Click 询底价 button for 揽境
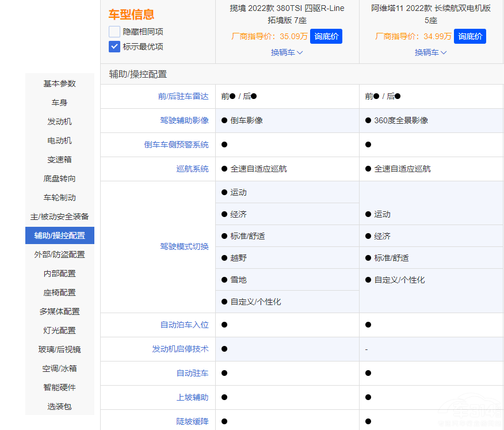 [x=326, y=36]
